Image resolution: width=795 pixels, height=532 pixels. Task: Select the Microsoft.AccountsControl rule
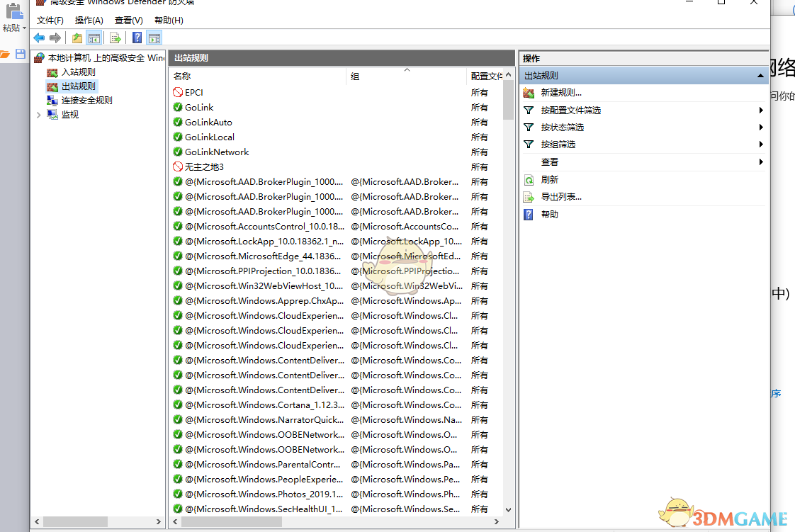[337, 226]
